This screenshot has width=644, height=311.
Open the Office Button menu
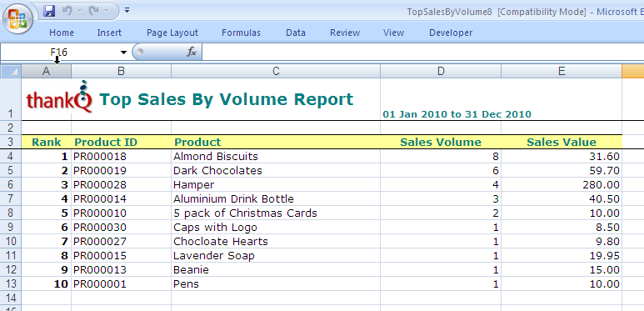click(17, 19)
